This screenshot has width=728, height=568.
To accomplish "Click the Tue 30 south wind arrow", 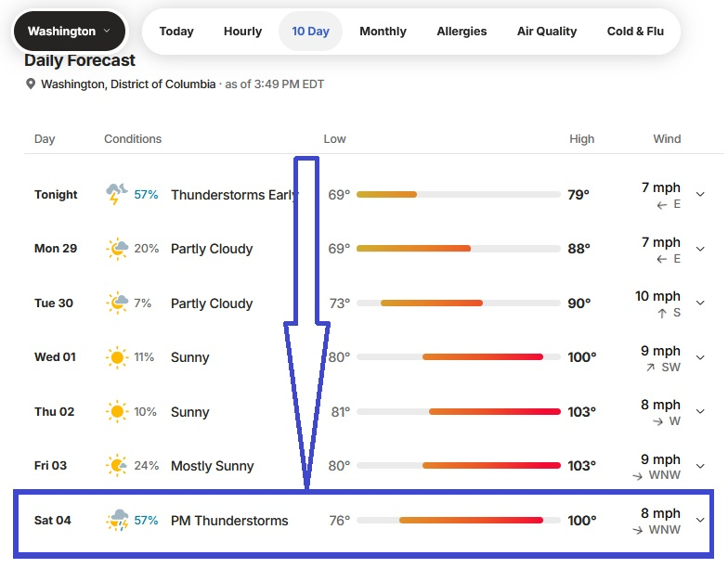I will (x=662, y=314).
